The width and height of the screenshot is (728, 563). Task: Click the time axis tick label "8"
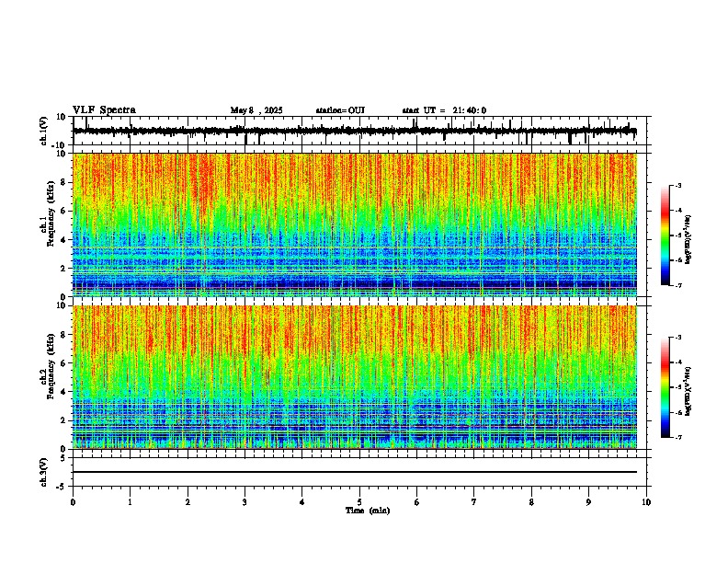(531, 502)
